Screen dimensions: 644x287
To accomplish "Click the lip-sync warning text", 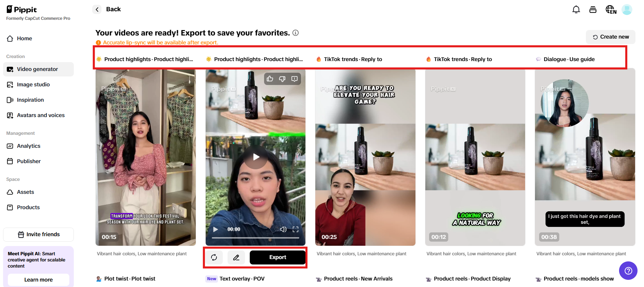I will point(161,43).
